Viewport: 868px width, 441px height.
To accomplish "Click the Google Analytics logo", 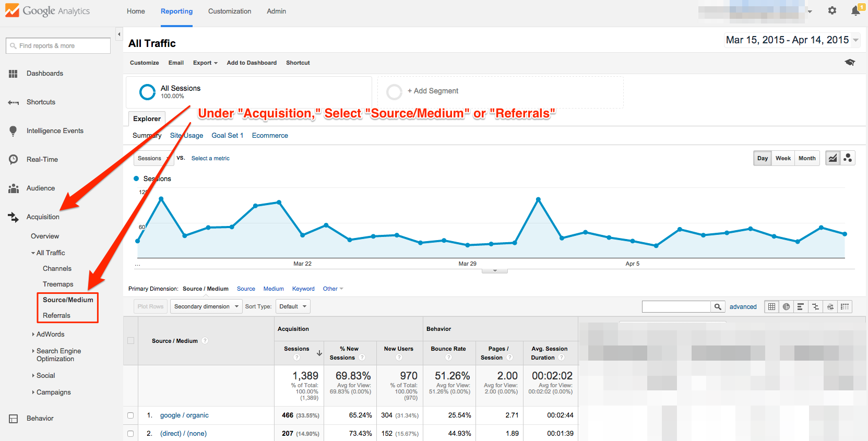I will (x=47, y=11).
